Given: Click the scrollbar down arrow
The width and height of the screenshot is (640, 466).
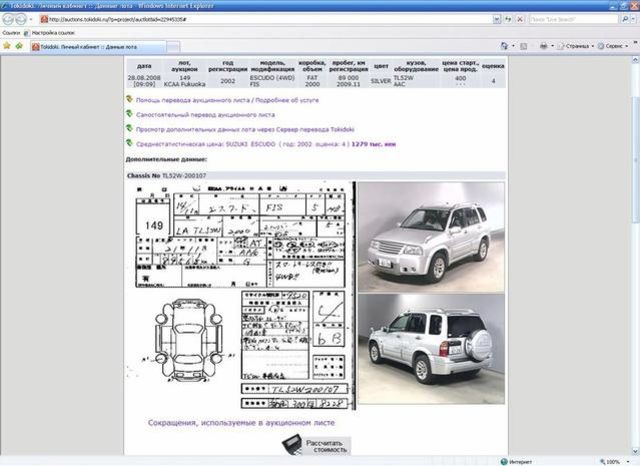Looking at the screenshot, I should 636,451.
